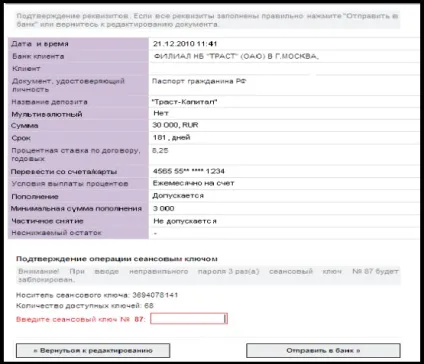
Task: Click the 'Ежемесячно на счет' value
Action: pyautogui.click(x=194, y=183)
